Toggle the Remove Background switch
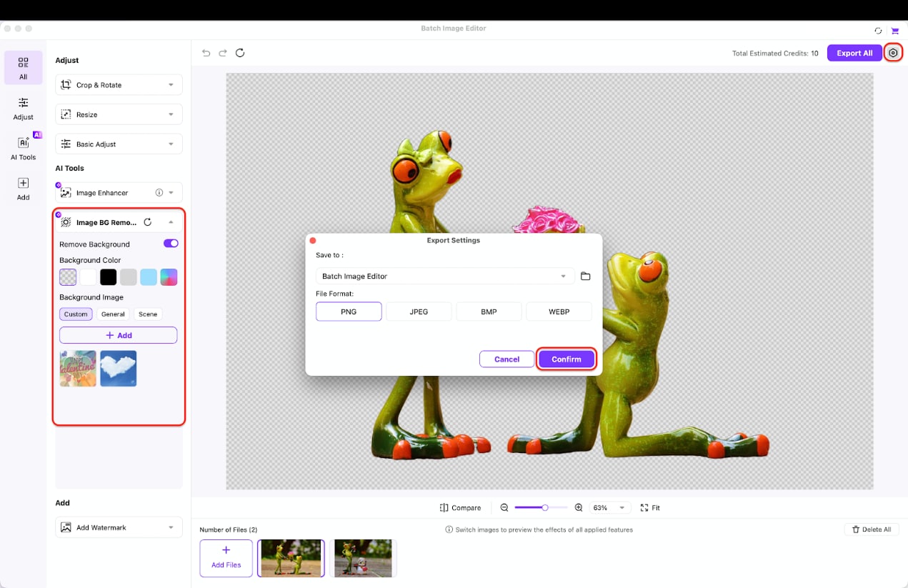This screenshot has width=908, height=588. click(x=170, y=243)
